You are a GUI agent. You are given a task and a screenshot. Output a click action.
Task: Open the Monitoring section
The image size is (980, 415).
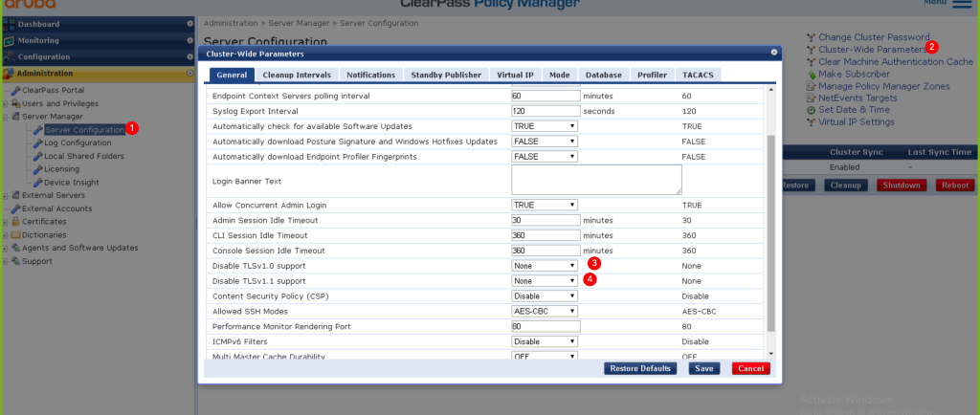click(x=99, y=40)
